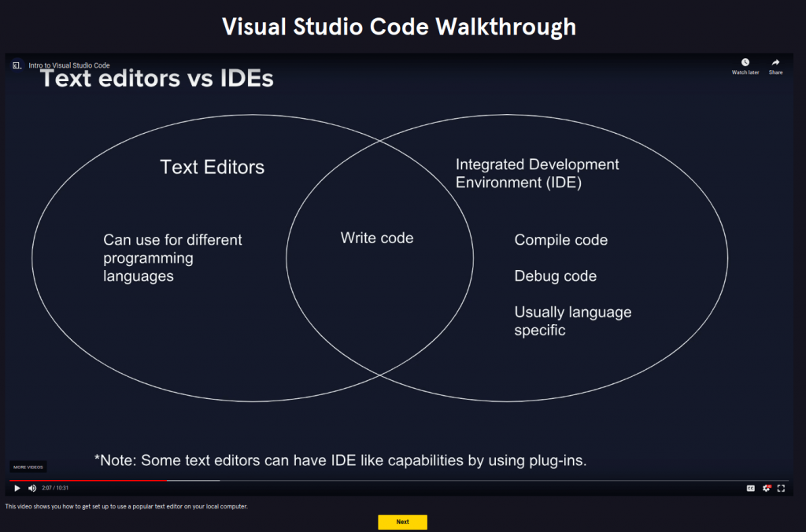Open the Intro to Visual Studio Code title link
The image size is (806, 532).
click(69, 65)
